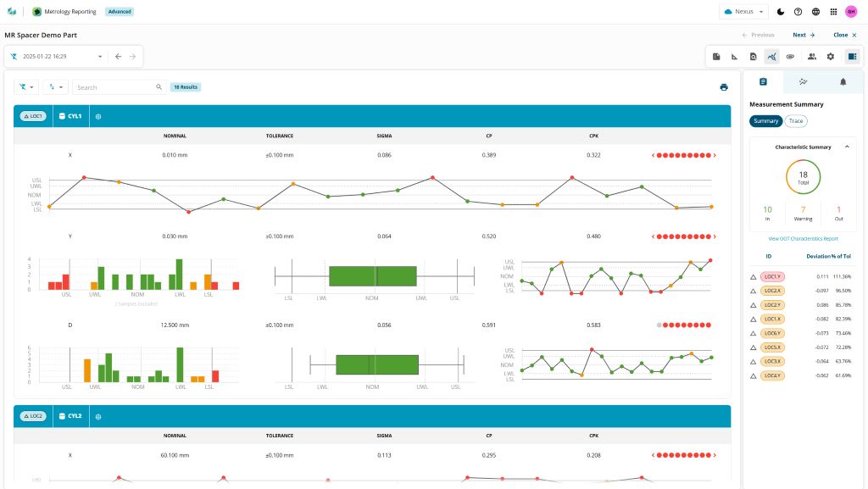Click the Search input field
Image resolution: width=868 pixels, height=489 pixels.
[114, 87]
